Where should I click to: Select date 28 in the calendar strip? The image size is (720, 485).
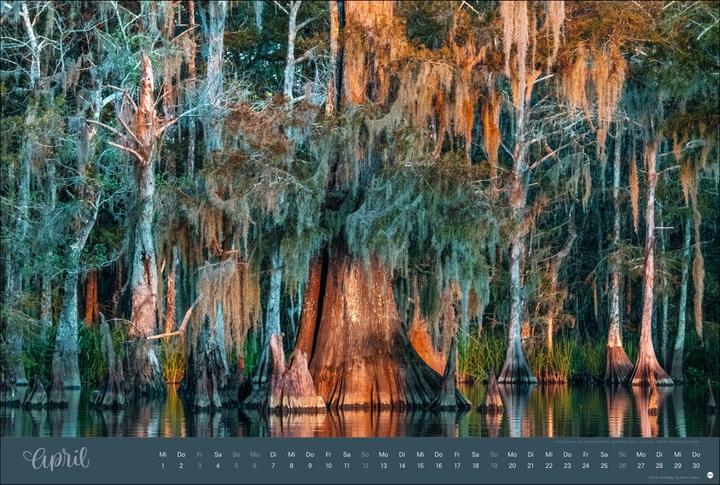[660, 466]
